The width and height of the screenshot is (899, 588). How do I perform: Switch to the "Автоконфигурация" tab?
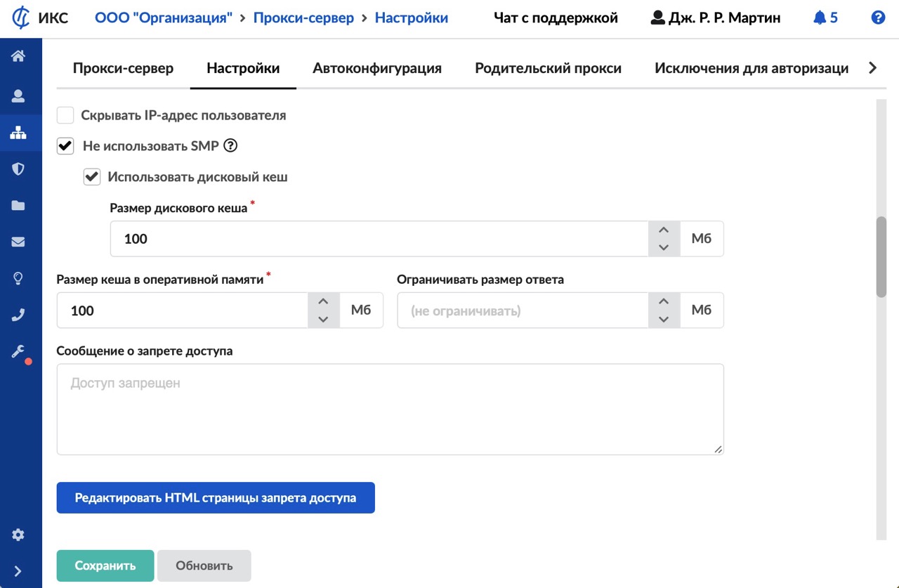click(377, 68)
